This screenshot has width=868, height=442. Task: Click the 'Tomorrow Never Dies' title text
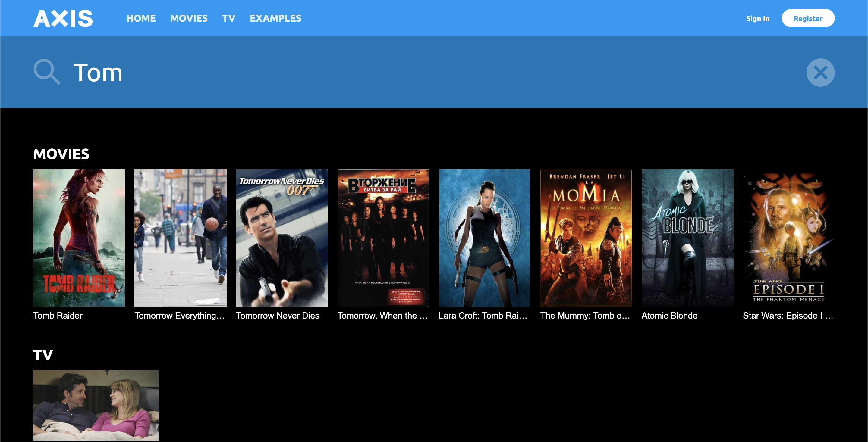click(278, 316)
